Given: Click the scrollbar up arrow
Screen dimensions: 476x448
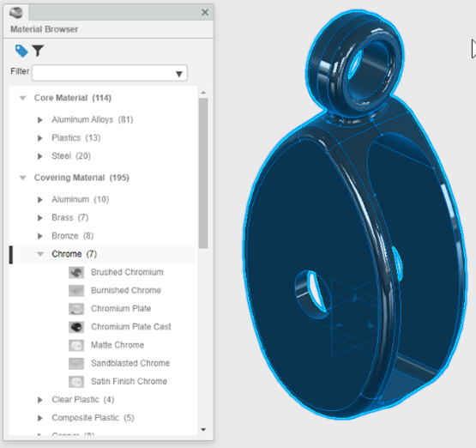Looking at the screenshot, I should pyautogui.click(x=203, y=93).
